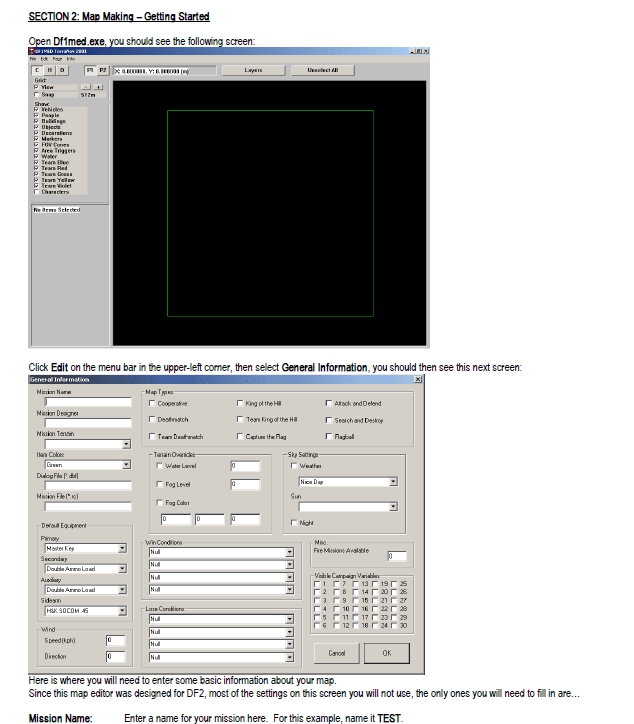Uncheck Show People
The width and height of the screenshot is (634, 724).
[x=36, y=115]
